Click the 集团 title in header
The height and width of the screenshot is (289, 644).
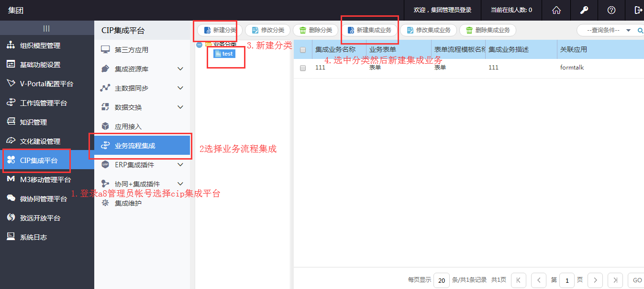coord(16,10)
